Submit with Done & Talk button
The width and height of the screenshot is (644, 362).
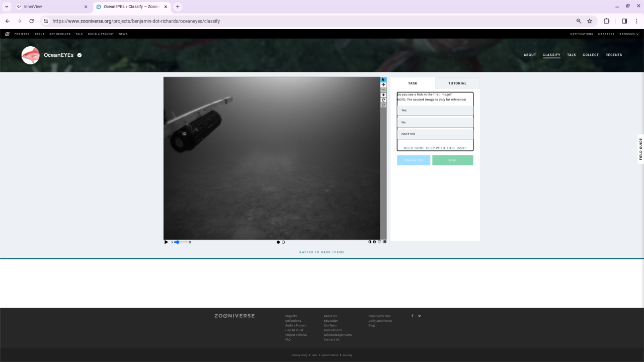click(414, 160)
